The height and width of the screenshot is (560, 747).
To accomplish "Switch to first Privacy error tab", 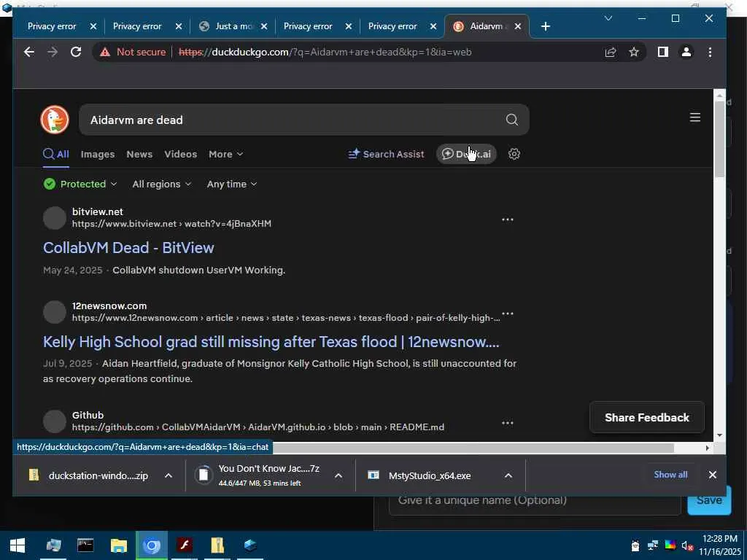I will click(52, 26).
